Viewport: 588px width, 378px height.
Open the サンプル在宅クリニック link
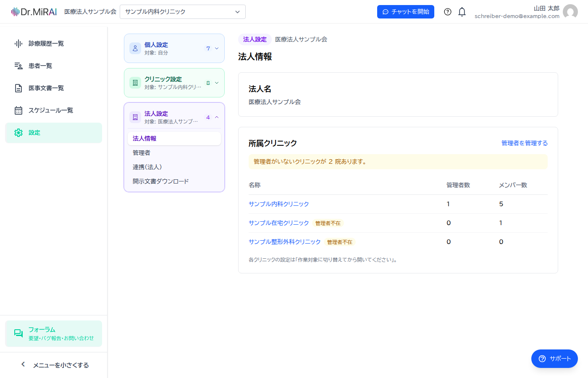279,223
